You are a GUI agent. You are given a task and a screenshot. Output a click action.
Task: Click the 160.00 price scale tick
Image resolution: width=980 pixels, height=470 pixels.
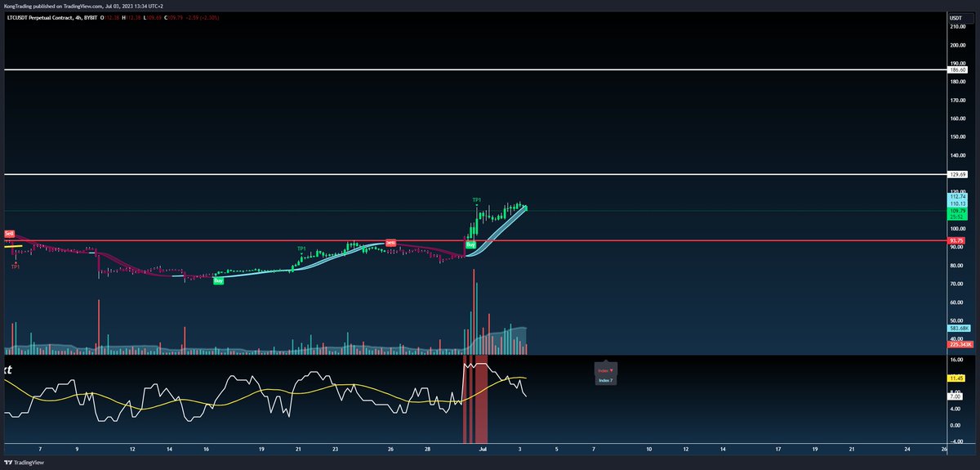tap(957, 119)
